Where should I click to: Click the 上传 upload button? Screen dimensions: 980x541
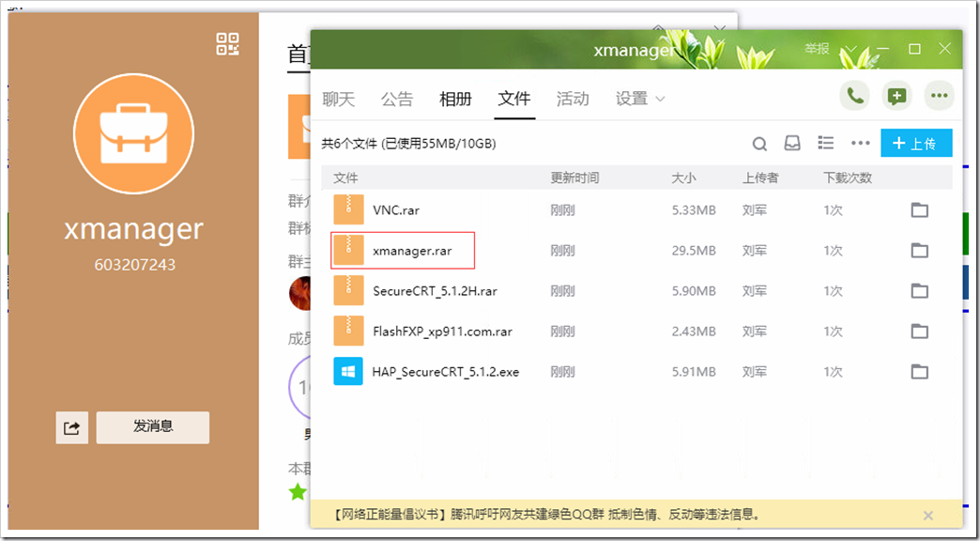click(916, 143)
